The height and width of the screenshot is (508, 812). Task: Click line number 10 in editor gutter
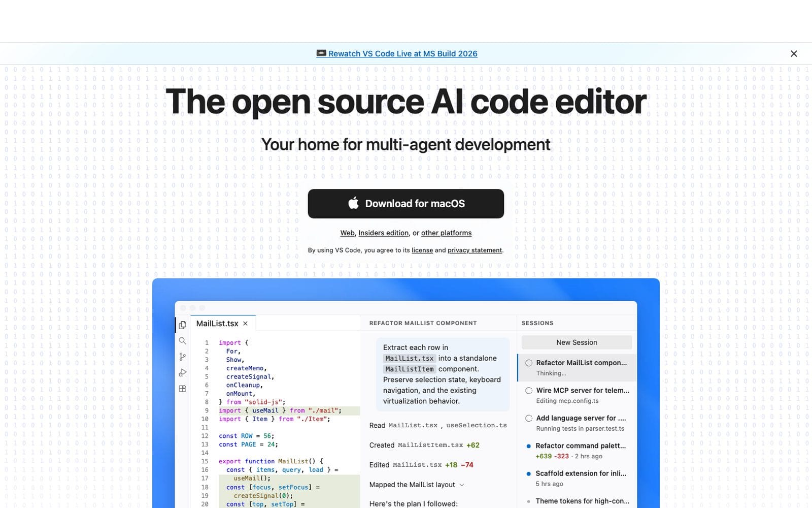point(205,419)
